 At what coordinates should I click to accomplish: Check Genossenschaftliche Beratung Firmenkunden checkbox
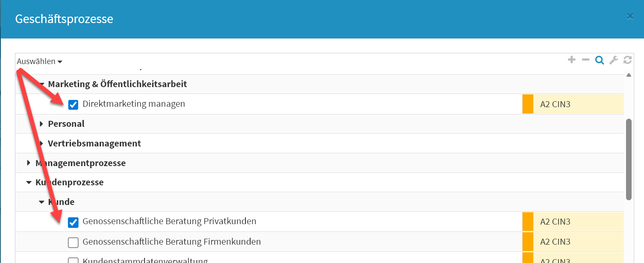click(x=73, y=243)
